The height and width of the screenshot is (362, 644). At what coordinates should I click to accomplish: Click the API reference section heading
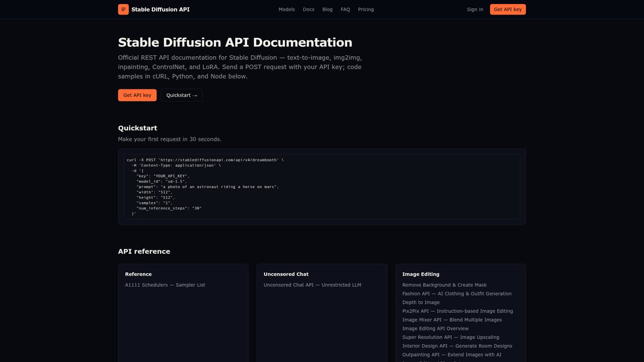(x=144, y=251)
